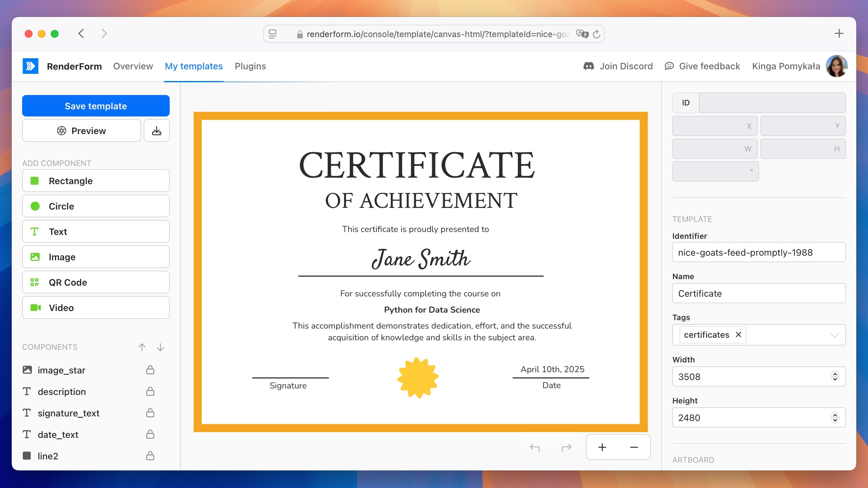The image size is (868, 488).
Task: Go forward with browser forward arrow
Action: 104,34
